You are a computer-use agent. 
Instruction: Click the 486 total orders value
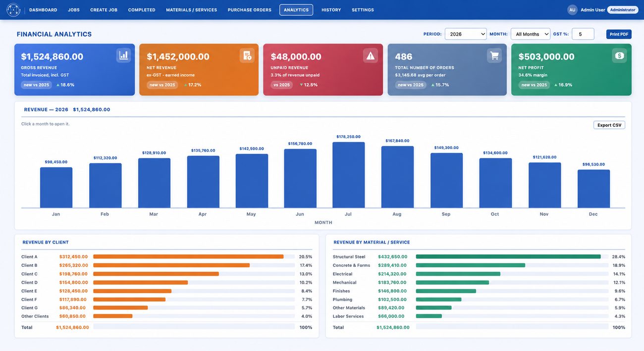(x=404, y=56)
